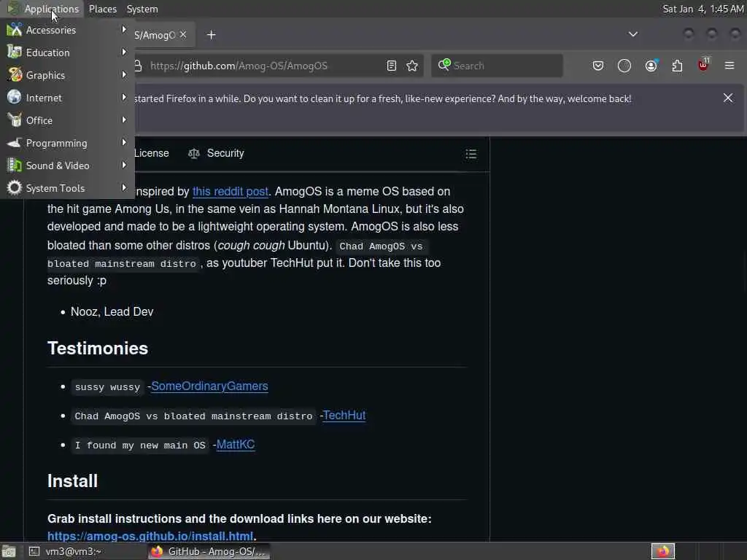Screen dimensions: 747x560
Task: Expand Internet via its arrow
Action: click(124, 97)
